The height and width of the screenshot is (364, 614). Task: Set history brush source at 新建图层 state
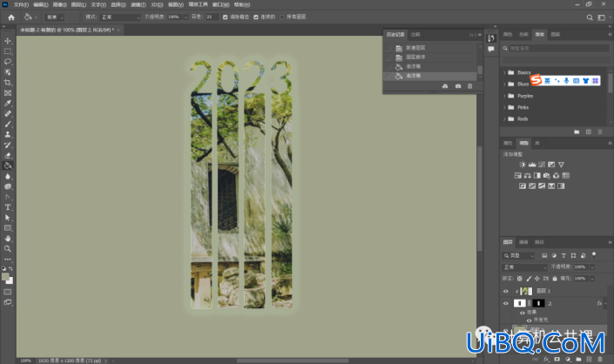(388, 48)
